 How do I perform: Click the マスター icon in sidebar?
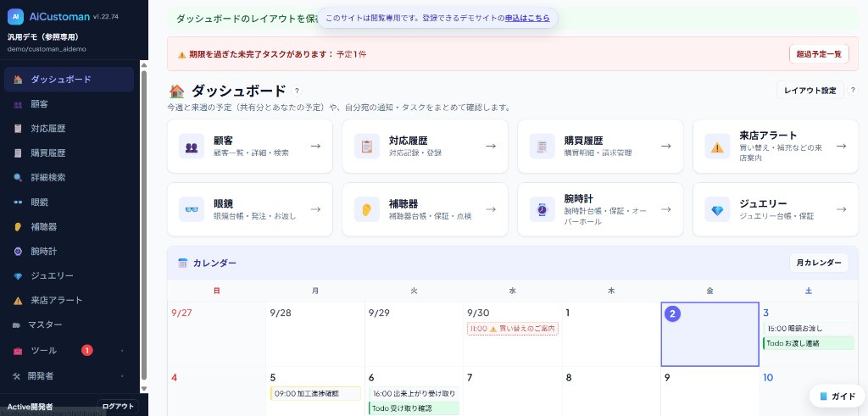coord(16,325)
